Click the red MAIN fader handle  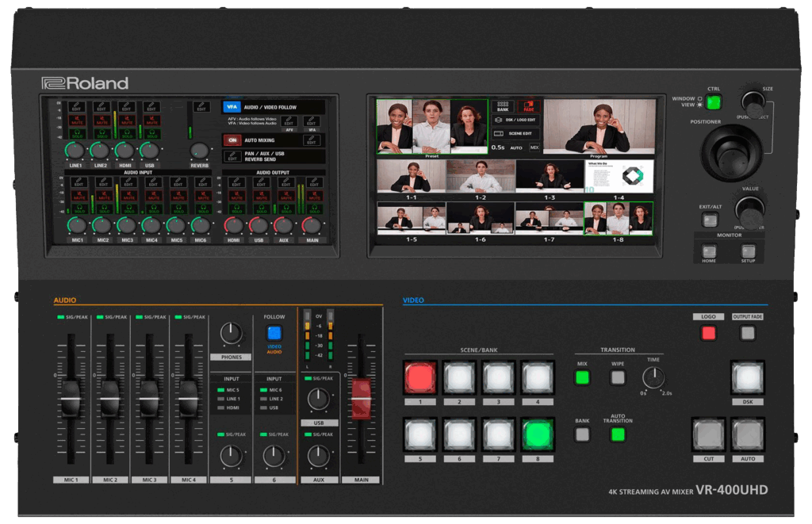362,398
